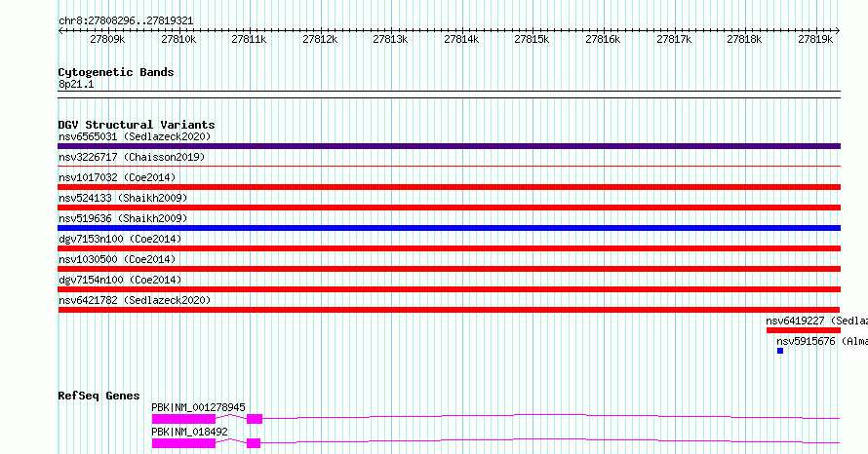Select the red dgv7153n100 variant bar

pyautogui.click(x=449, y=248)
